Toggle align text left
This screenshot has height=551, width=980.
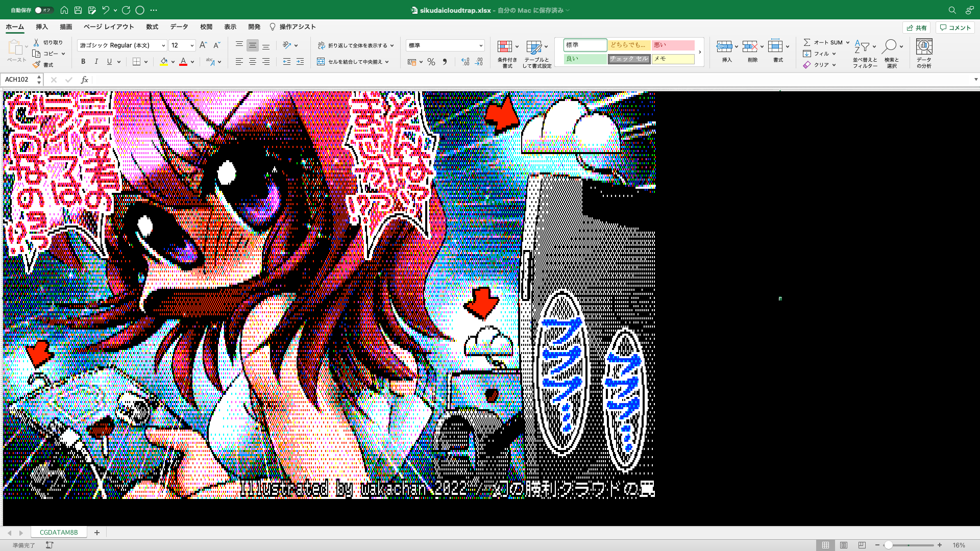pyautogui.click(x=239, y=62)
